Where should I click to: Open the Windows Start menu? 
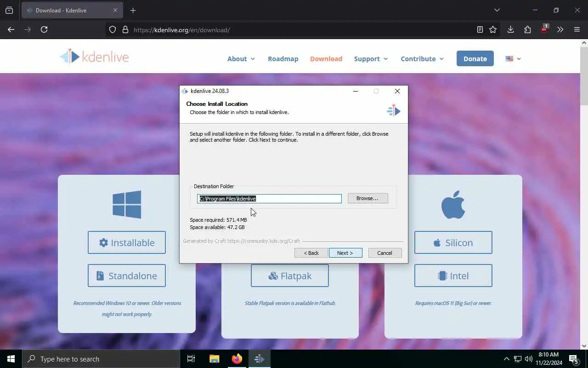[11, 359]
